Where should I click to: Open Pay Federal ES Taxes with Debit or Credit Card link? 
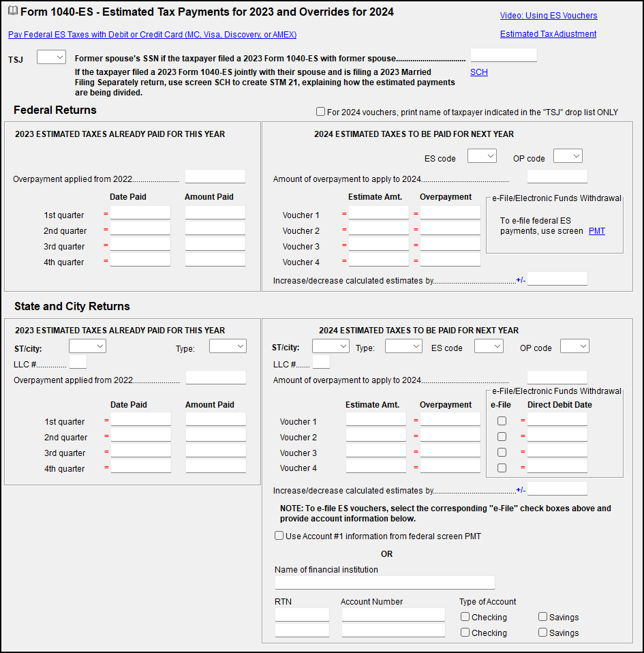click(153, 35)
